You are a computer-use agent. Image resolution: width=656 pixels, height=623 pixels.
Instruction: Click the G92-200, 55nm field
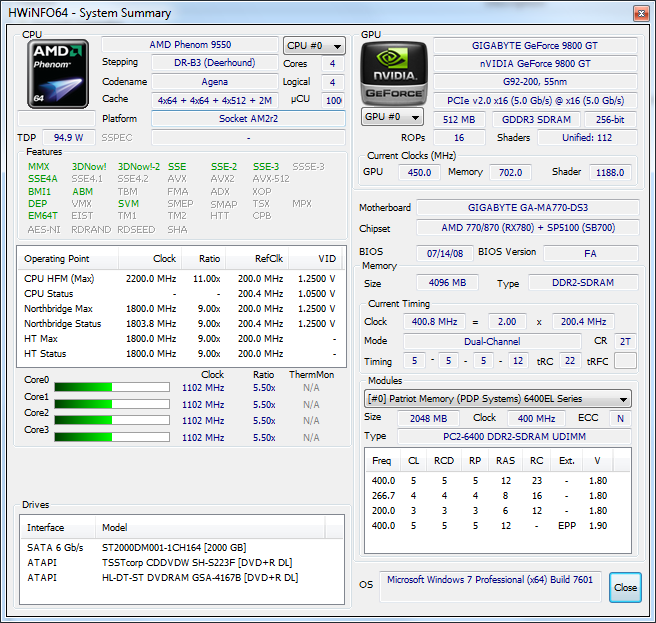(x=535, y=82)
